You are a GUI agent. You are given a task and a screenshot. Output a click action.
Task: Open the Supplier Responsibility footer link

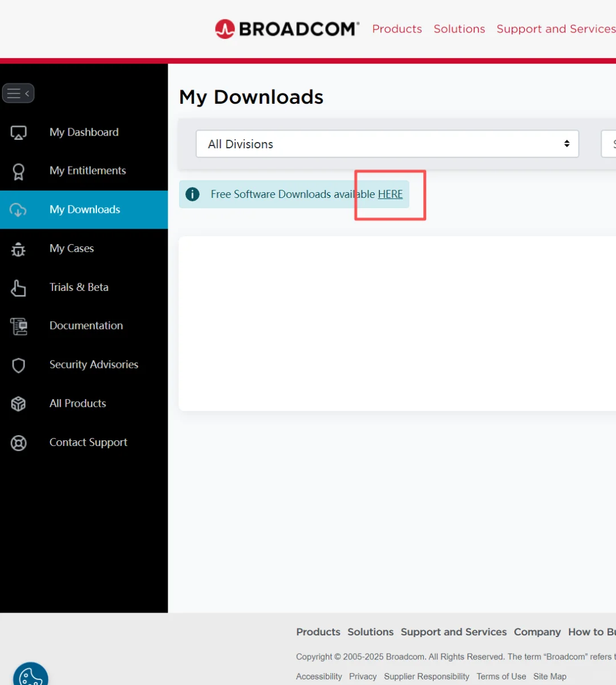click(427, 676)
